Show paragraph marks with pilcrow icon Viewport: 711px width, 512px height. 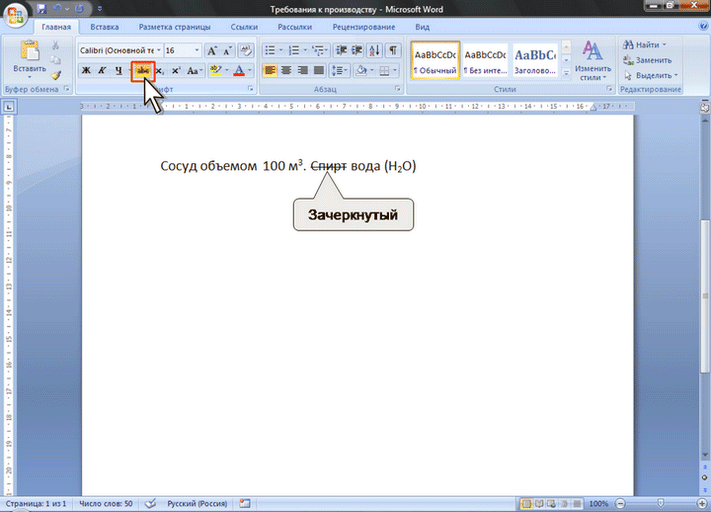[x=393, y=50]
